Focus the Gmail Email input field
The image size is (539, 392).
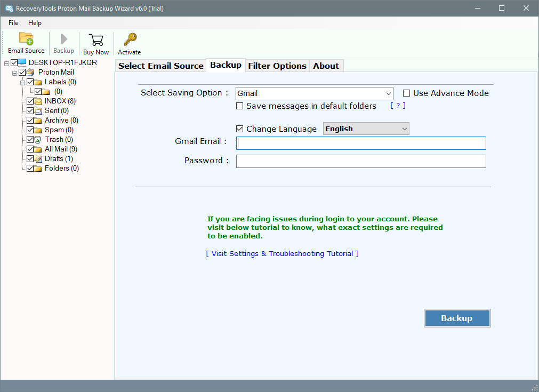361,143
